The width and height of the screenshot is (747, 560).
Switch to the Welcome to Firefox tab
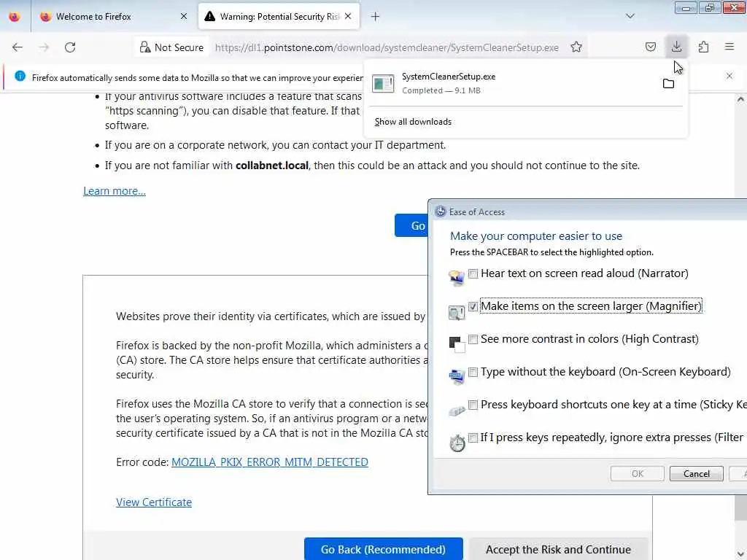(113, 17)
